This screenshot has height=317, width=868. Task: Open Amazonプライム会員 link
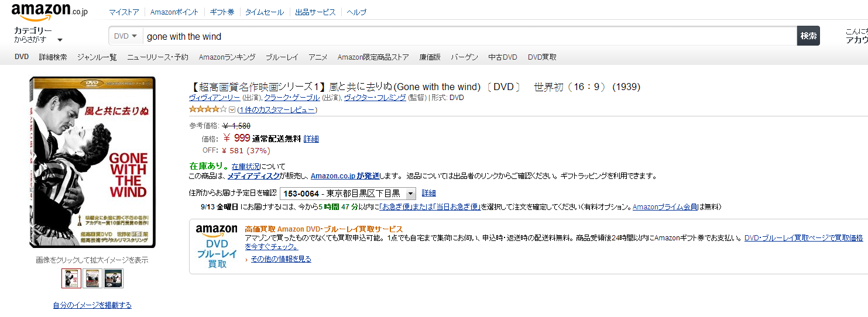tap(665, 207)
